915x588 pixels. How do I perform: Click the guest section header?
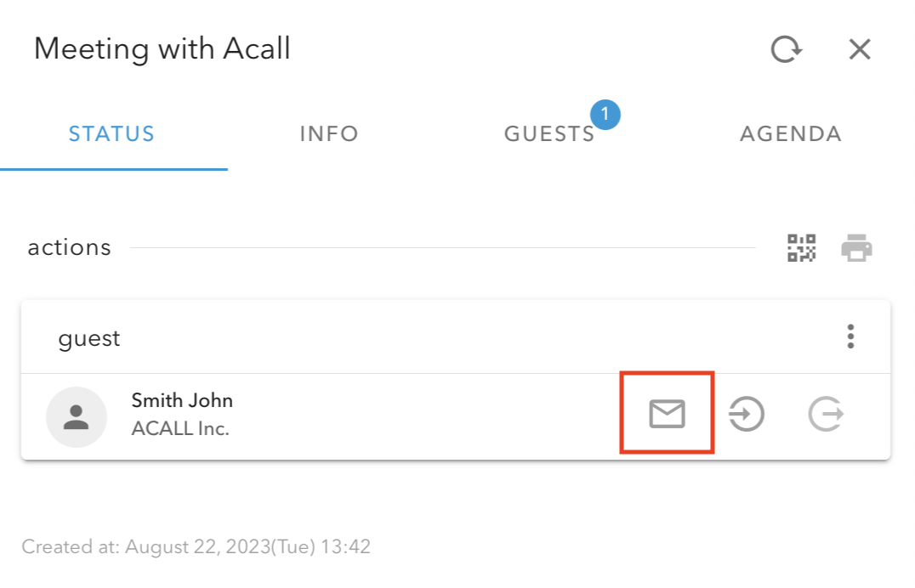tap(89, 338)
